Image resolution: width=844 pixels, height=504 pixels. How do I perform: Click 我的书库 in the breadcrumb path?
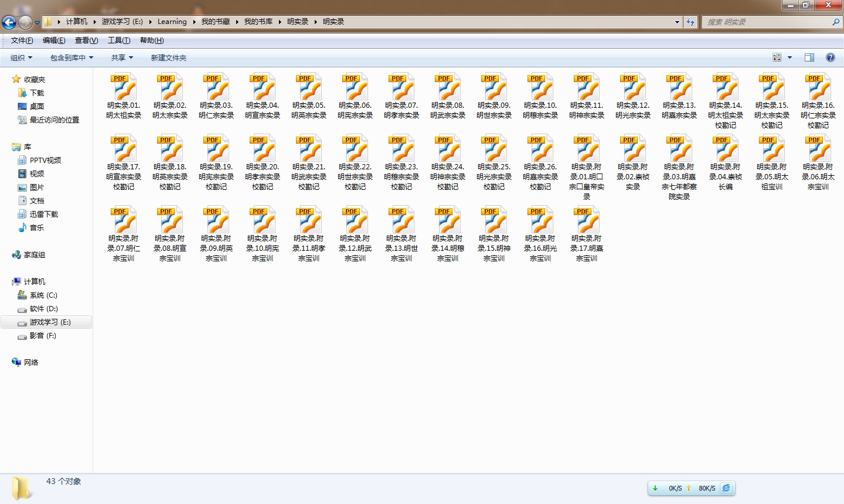258,22
